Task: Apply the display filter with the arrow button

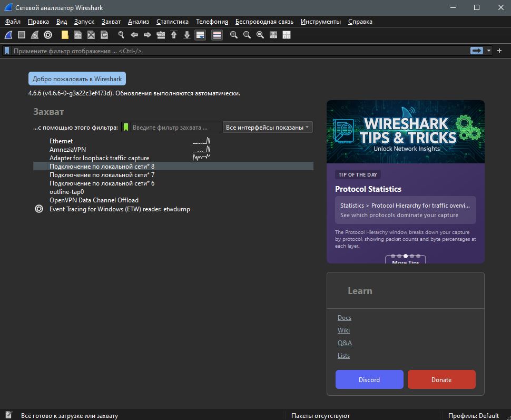Action: 477,51
